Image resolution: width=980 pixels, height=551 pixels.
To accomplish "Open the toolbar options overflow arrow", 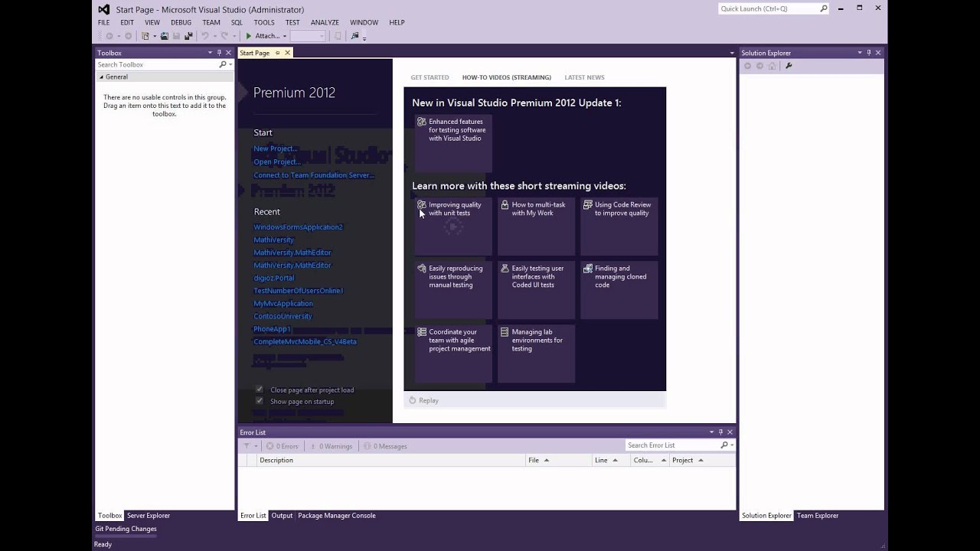I will point(364,37).
